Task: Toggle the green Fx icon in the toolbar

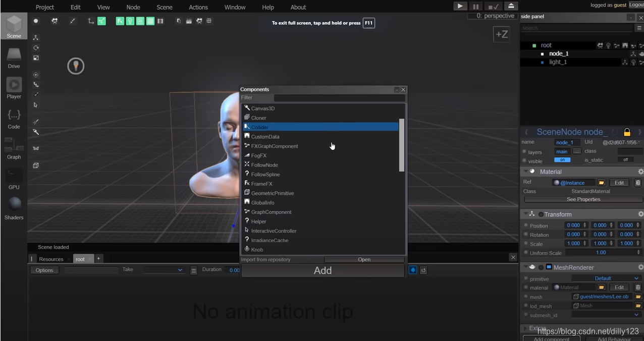Action: (120, 21)
